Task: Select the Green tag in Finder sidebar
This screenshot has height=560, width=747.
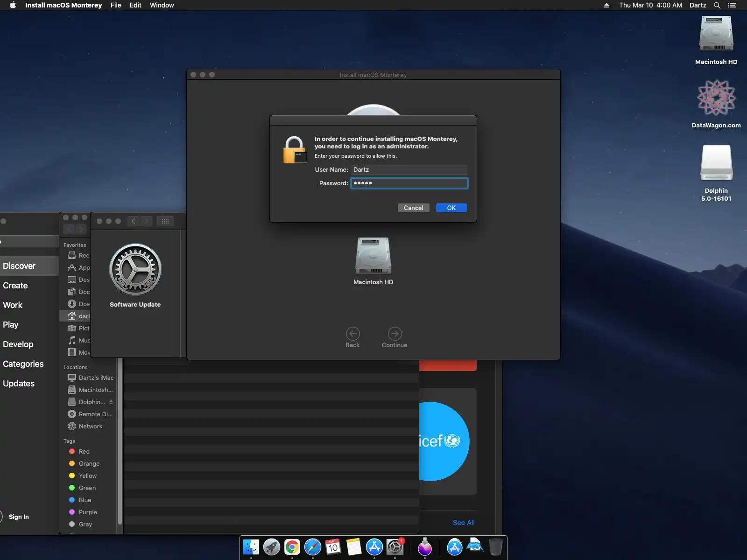Action: coord(88,488)
